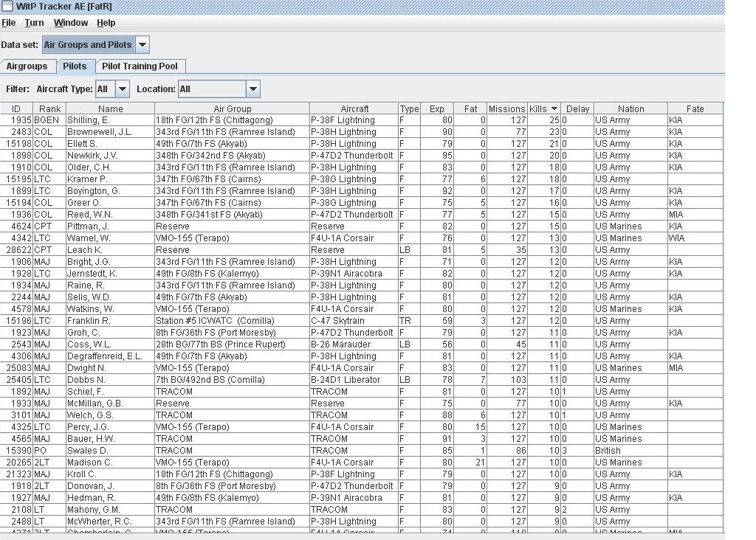Expand the Data set dropdown arrow
This screenshot has width=756, height=540.
coord(142,45)
